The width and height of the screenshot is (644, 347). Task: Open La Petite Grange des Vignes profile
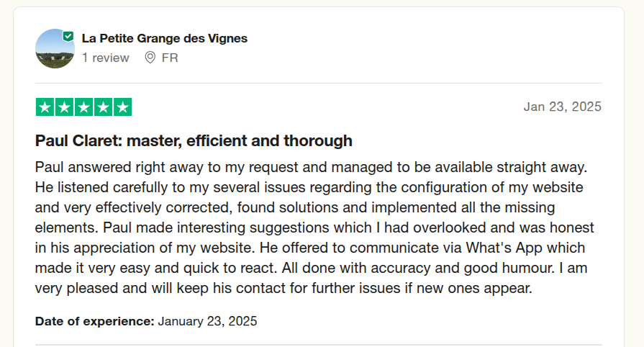(x=164, y=38)
